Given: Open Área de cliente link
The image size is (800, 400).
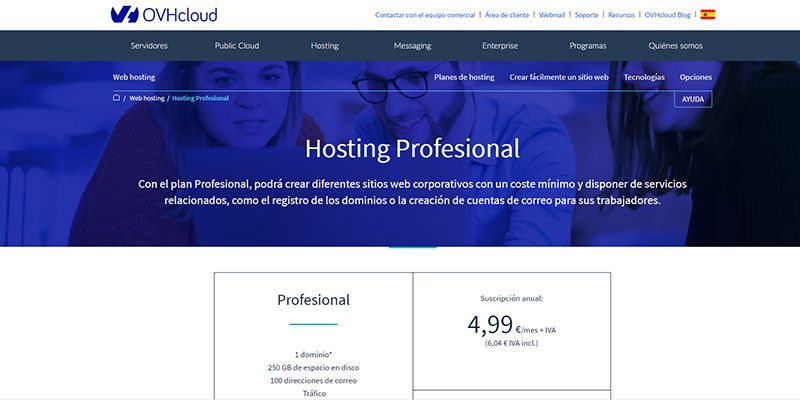Looking at the screenshot, I should coord(507,15).
